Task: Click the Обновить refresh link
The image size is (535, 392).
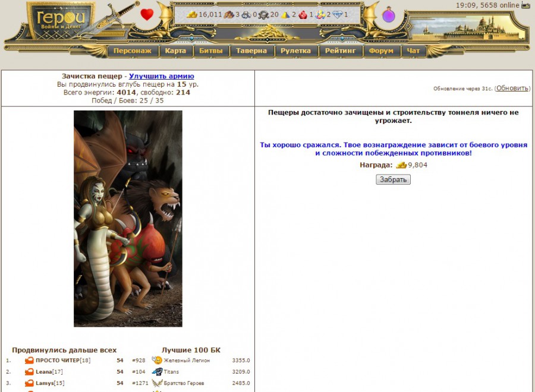Action: (512, 88)
